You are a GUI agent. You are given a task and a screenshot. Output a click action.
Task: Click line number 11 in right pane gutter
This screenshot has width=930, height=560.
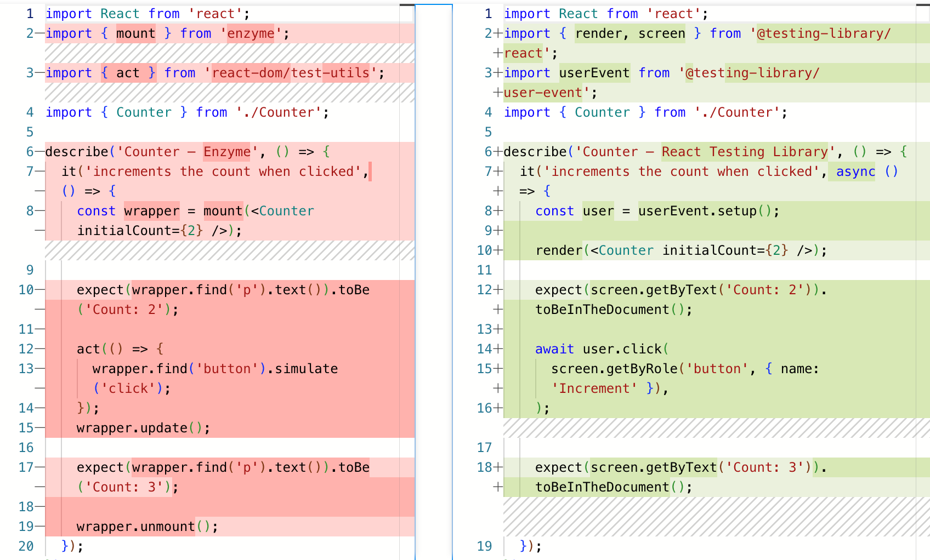coord(484,270)
